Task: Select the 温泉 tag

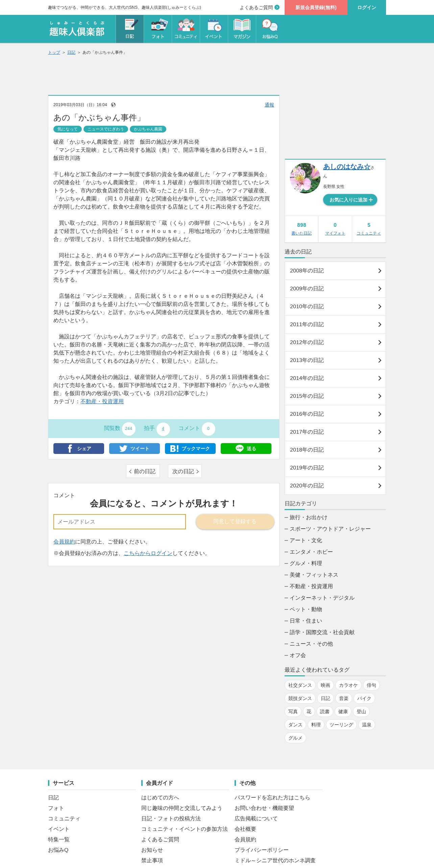Action: [367, 725]
